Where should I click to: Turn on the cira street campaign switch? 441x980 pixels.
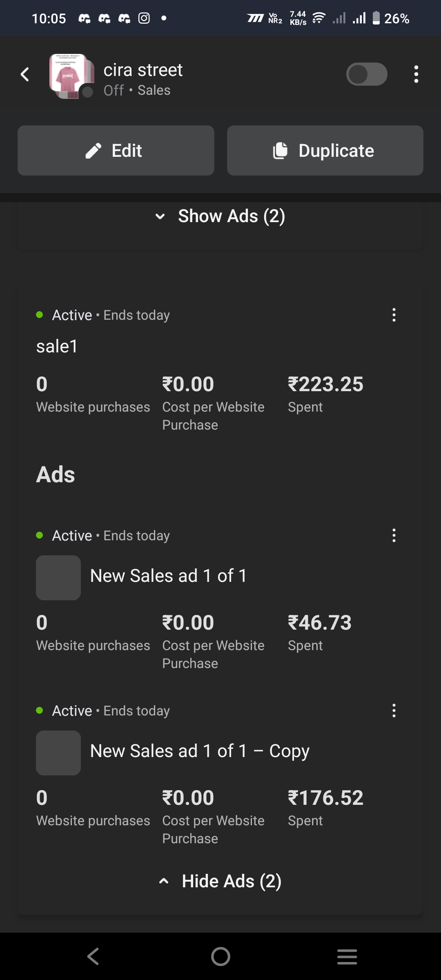coord(366,74)
